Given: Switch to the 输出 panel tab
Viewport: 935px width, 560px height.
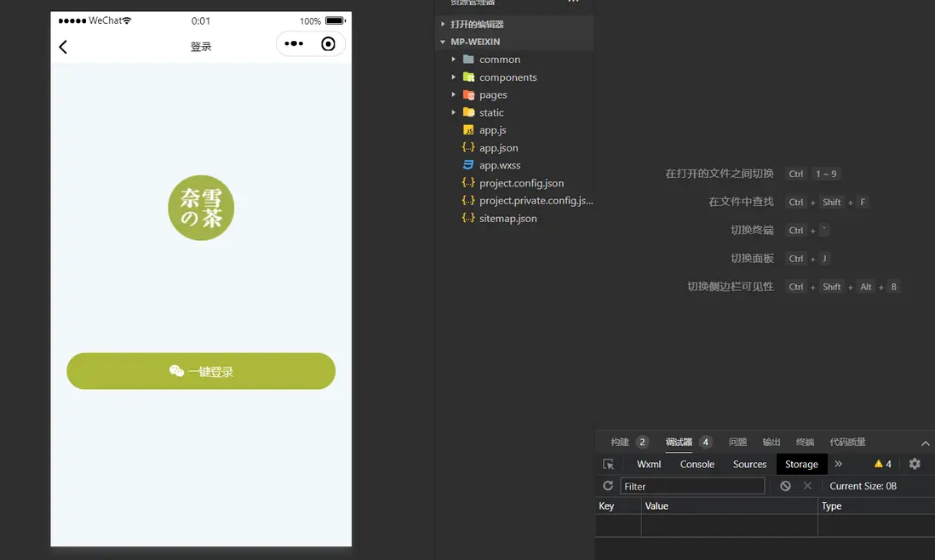Looking at the screenshot, I should tap(771, 442).
